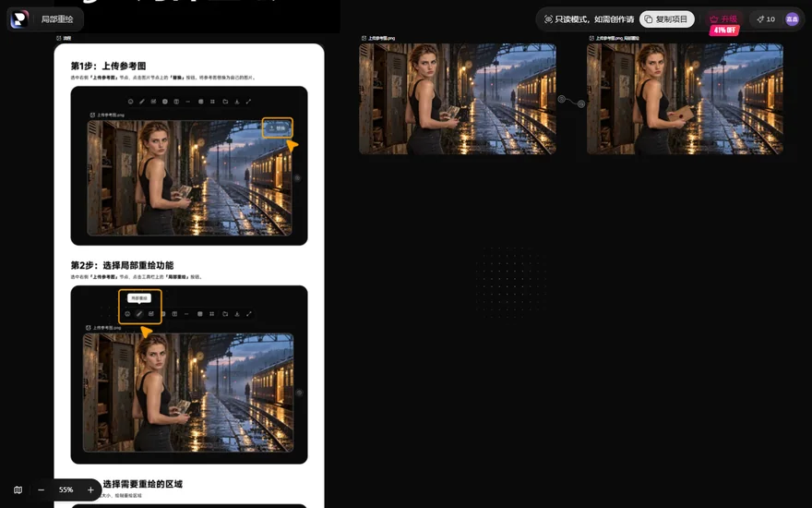Click the read-only mode eye icon
This screenshot has height=508, width=812.
(548, 19)
